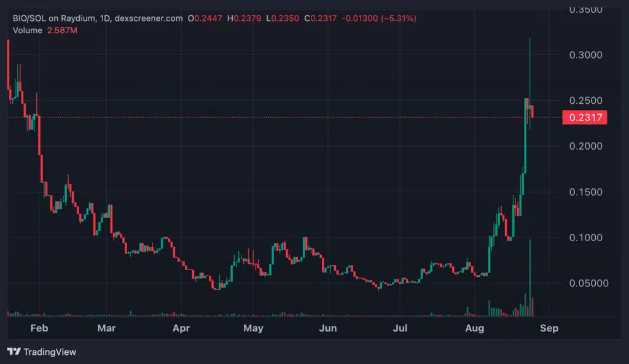629x364 pixels.
Task: Select the Aug axis label
Action: click(474, 328)
